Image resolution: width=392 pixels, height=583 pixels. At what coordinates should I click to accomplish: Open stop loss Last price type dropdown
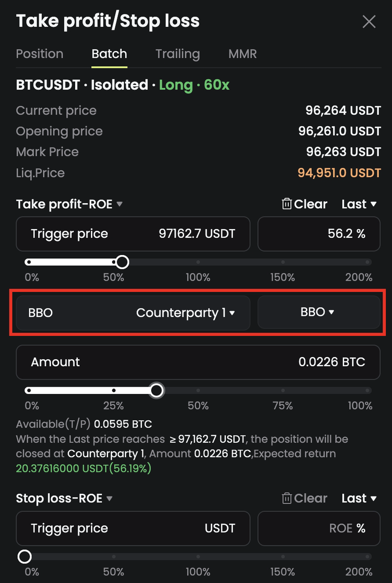point(359,498)
